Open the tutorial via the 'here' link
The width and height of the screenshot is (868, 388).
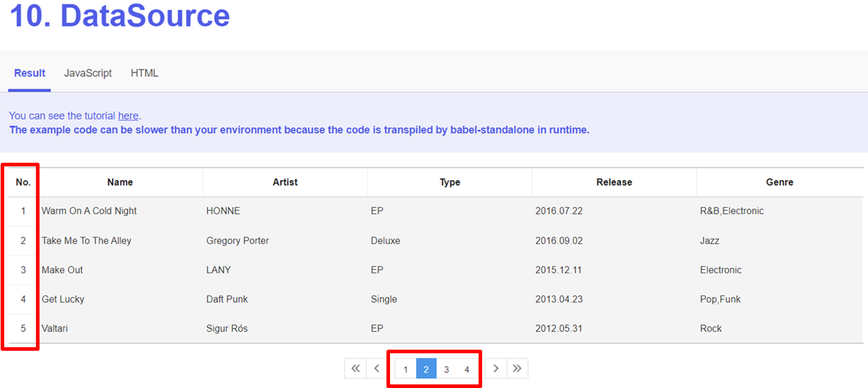(128, 116)
